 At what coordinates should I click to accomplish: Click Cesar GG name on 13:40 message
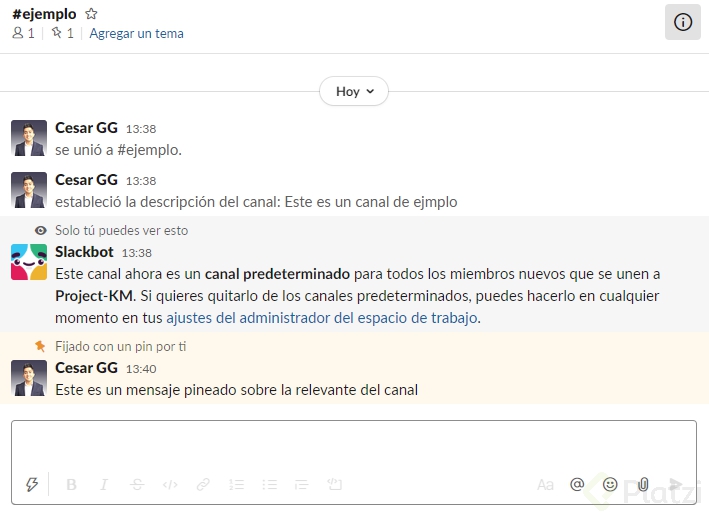click(x=86, y=368)
